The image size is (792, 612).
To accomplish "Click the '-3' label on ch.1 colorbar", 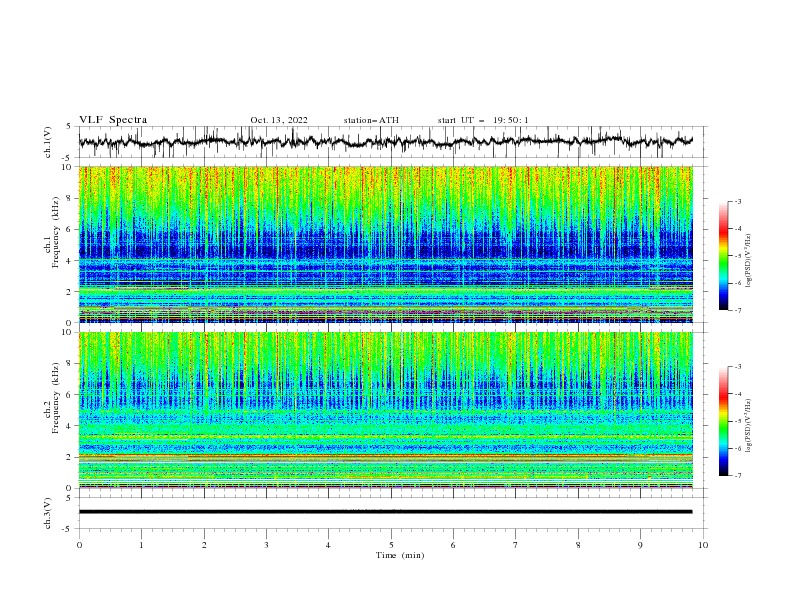I will [738, 201].
